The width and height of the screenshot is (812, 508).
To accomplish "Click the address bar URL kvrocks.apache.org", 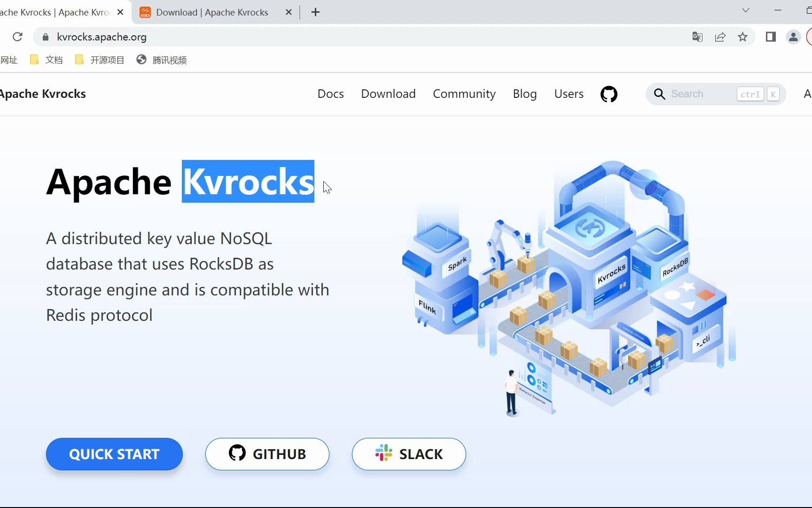I will click(x=101, y=37).
